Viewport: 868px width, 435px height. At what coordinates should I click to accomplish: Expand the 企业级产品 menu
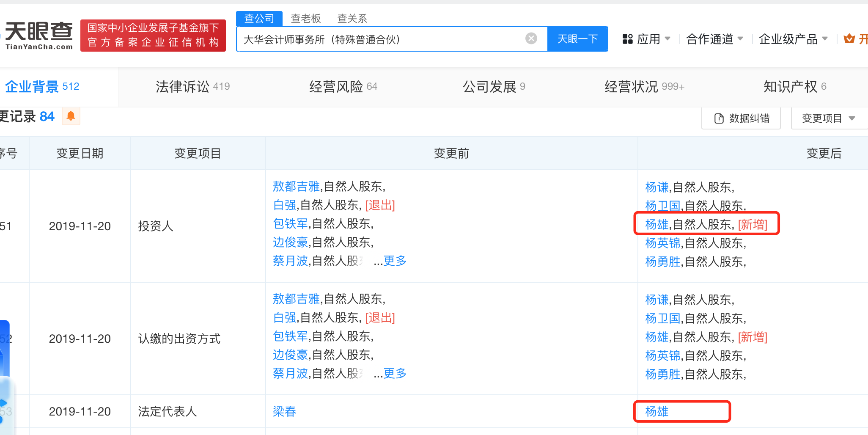[x=793, y=39]
